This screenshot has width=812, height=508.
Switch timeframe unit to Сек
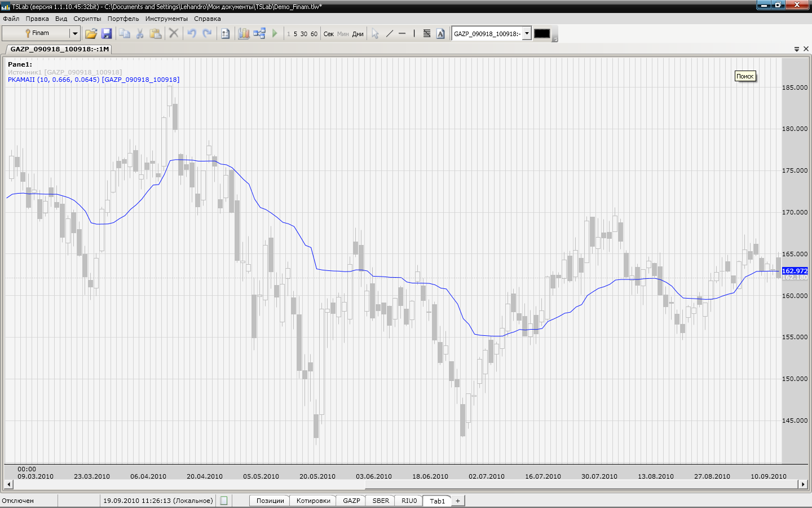click(329, 34)
